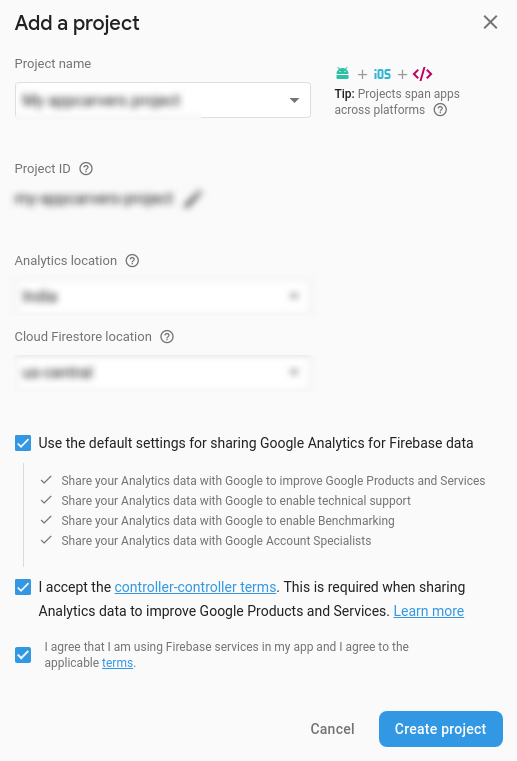Viewport: 517px width, 761px height.
Task: Click the Cancel button
Action: point(333,729)
